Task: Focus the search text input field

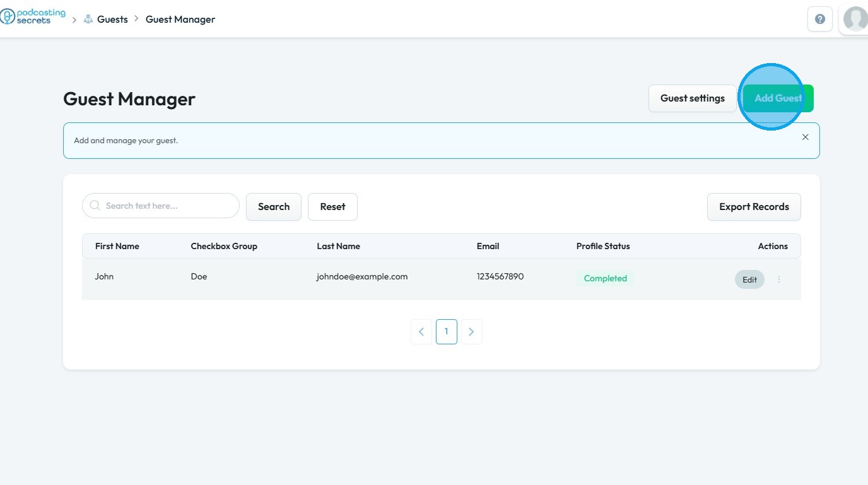Action: 167,206
